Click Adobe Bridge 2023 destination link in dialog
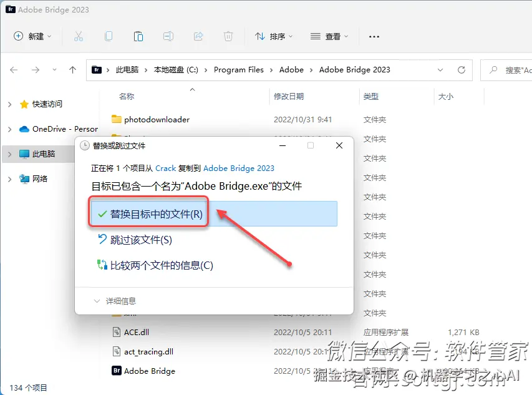The image size is (532, 395). (239, 168)
